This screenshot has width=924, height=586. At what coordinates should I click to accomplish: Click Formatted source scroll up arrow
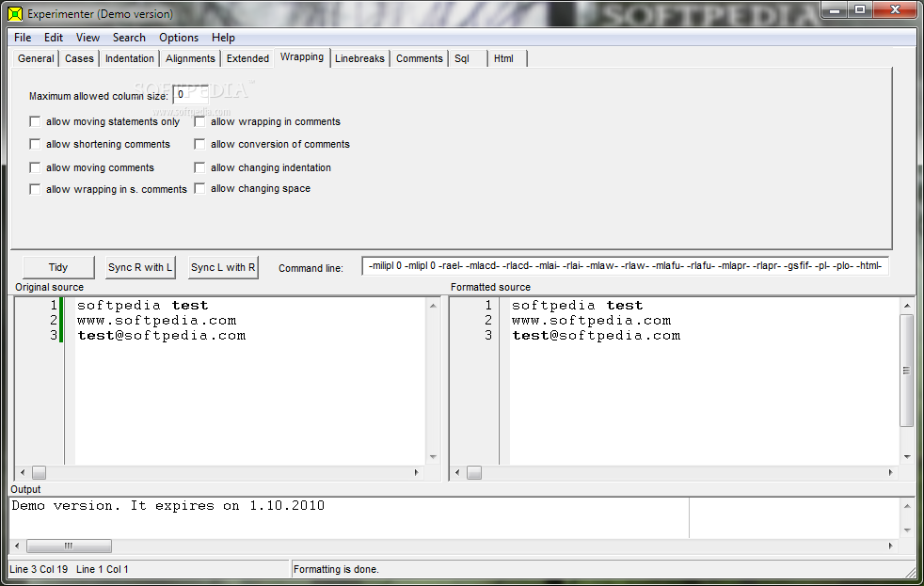[x=907, y=306]
